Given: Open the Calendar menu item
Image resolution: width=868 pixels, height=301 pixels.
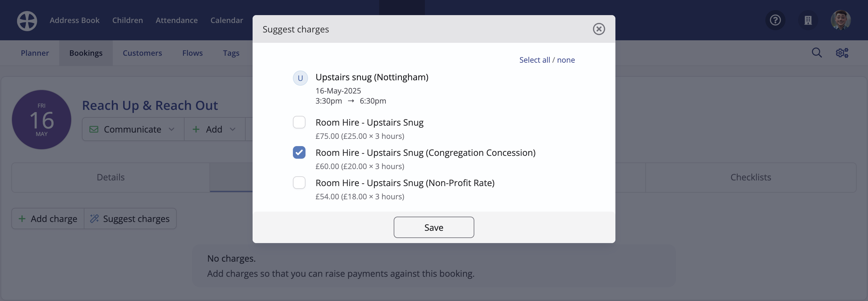Looking at the screenshot, I should click(227, 20).
